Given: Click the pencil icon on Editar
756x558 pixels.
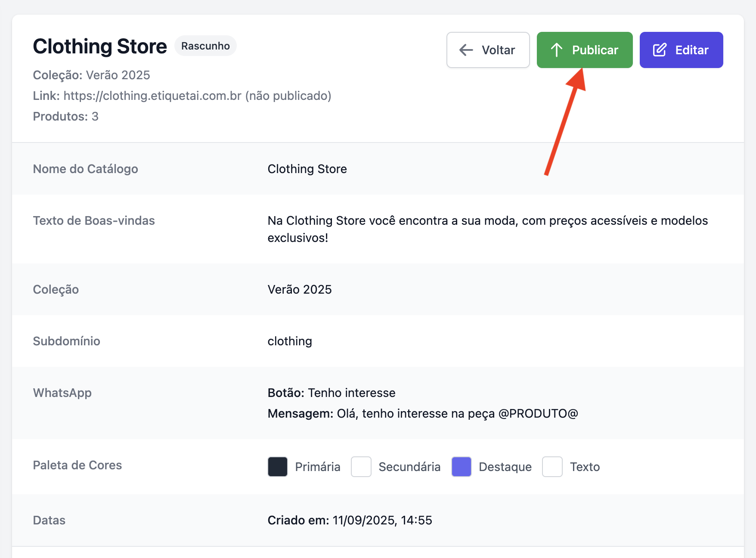Looking at the screenshot, I should [x=660, y=50].
